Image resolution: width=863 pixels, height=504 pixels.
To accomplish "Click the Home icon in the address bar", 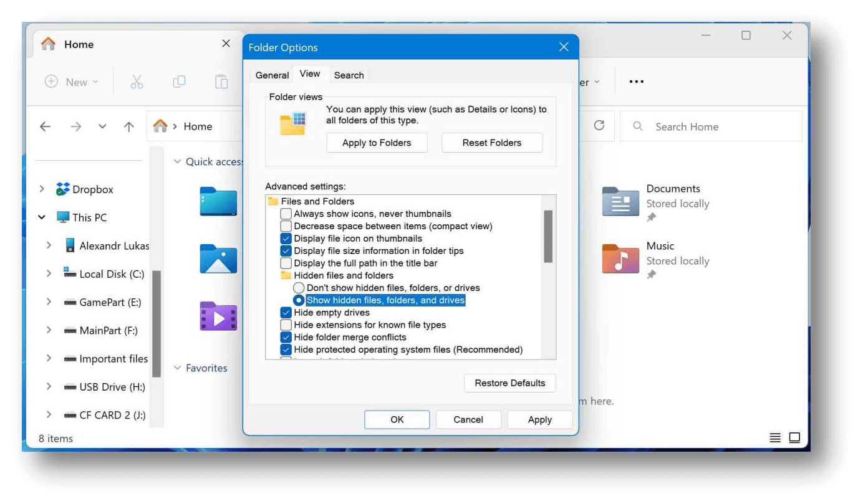I will click(x=160, y=126).
